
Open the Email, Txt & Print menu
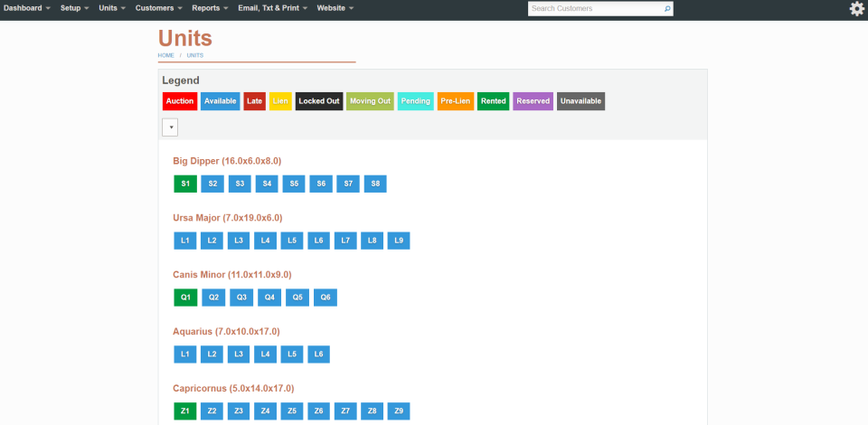tap(273, 8)
